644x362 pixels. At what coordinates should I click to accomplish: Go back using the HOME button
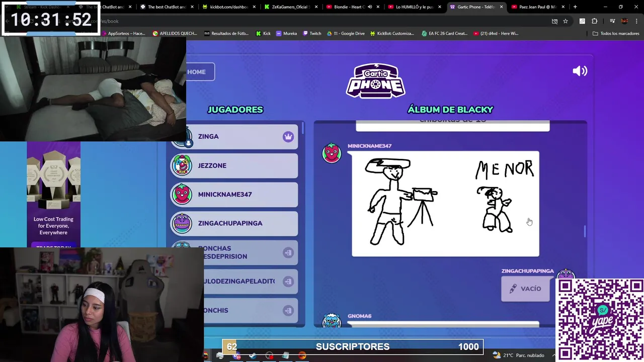pos(200,72)
